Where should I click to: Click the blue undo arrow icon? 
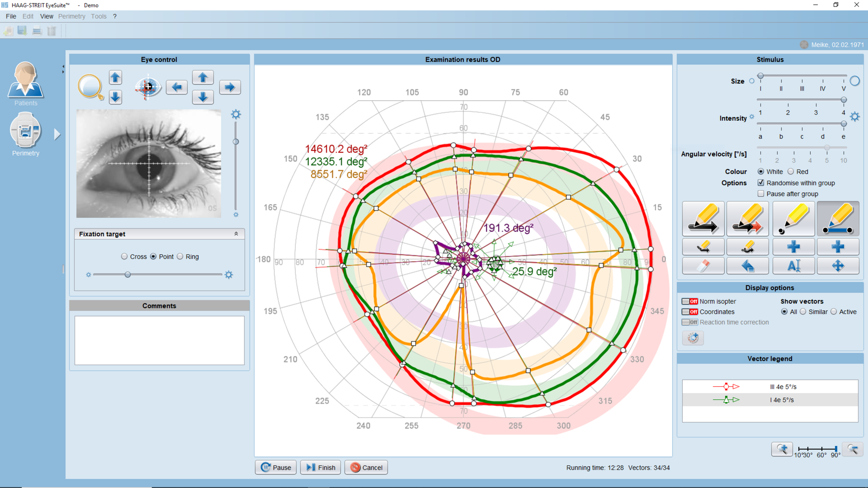[747, 266]
